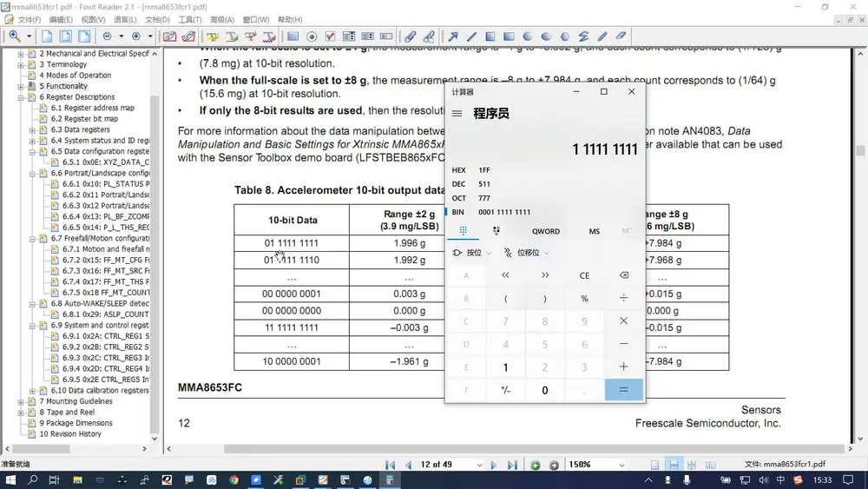868x489 pixels.
Task: Click the QWORD word-size button
Action: [x=546, y=231]
